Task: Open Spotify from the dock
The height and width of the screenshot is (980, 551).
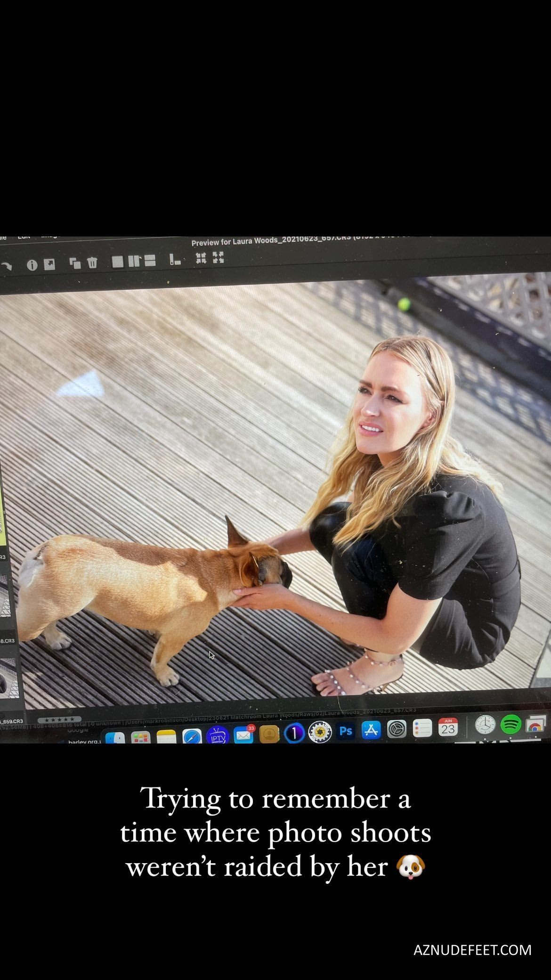Action: tap(510, 724)
